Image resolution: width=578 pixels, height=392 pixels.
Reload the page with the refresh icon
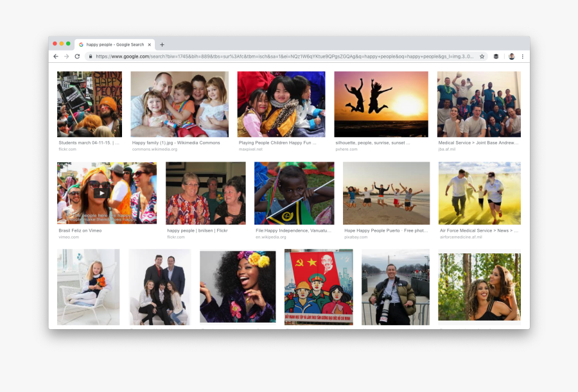click(x=77, y=56)
